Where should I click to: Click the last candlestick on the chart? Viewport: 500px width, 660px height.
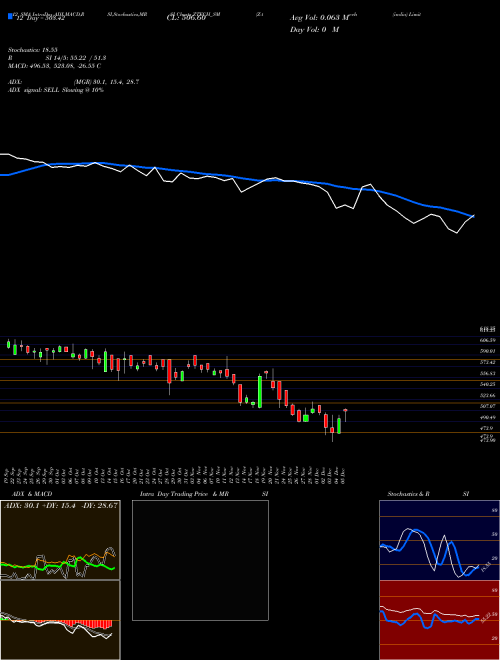point(346,415)
